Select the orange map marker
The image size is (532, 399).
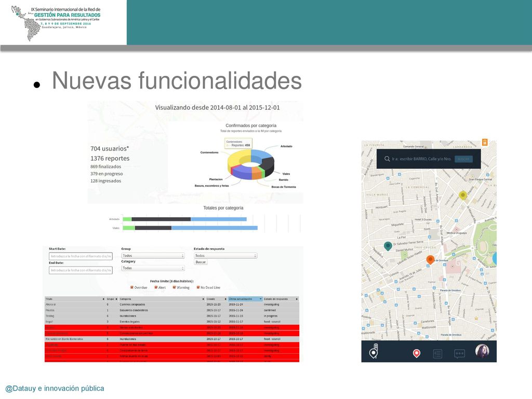tap(430, 260)
